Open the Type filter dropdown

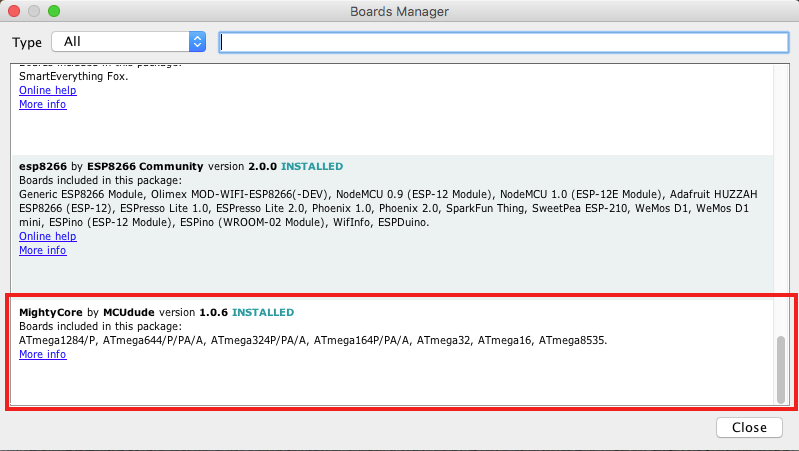coord(128,42)
